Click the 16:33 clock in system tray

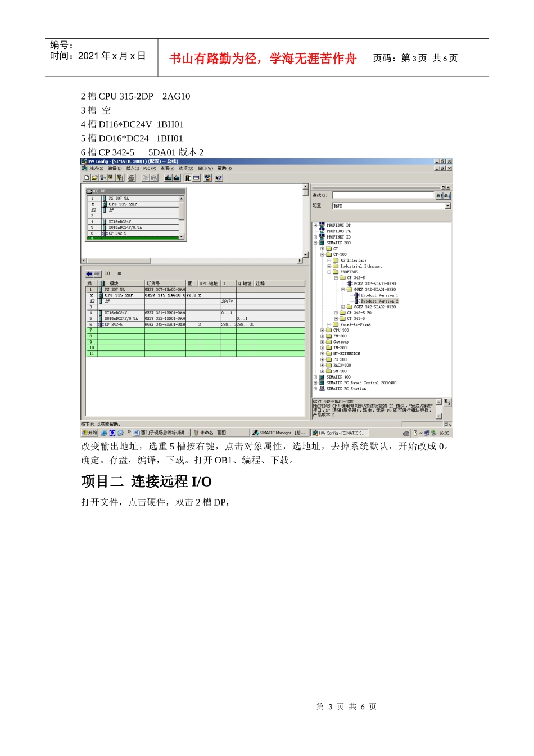[x=444, y=434]
